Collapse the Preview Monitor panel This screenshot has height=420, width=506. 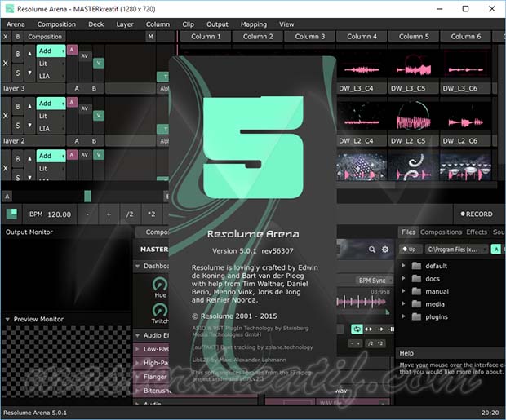point(7,320)
